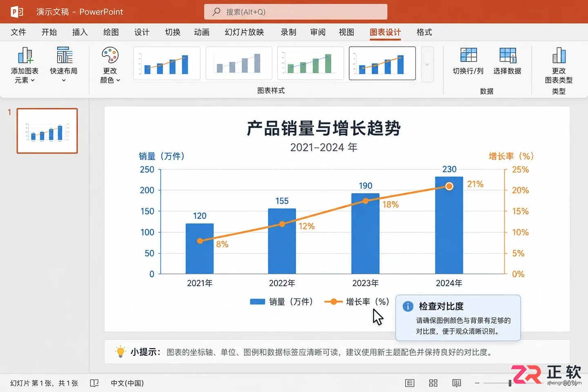Screen dimensions: 588x392
Task: Switch to the 录制 ribbon tab
Action: click(x=288, y=32)
